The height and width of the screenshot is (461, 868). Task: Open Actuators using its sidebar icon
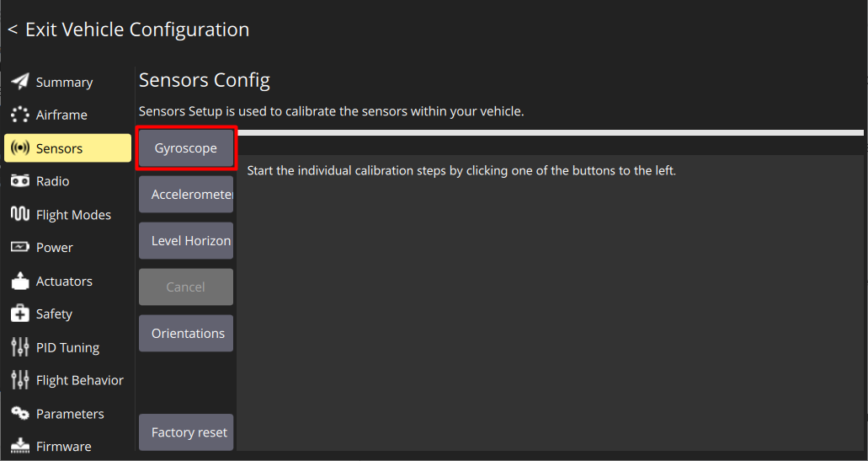(20, 281)
